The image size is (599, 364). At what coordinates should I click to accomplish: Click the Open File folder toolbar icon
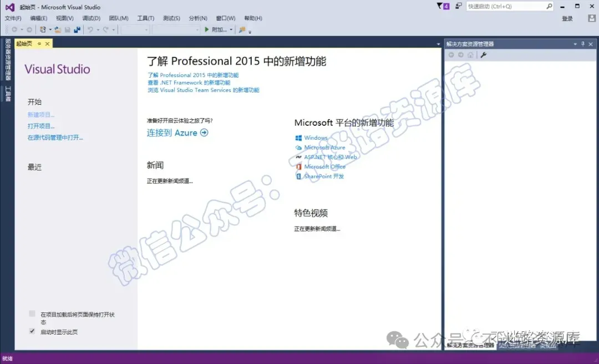tap(58, 29)
